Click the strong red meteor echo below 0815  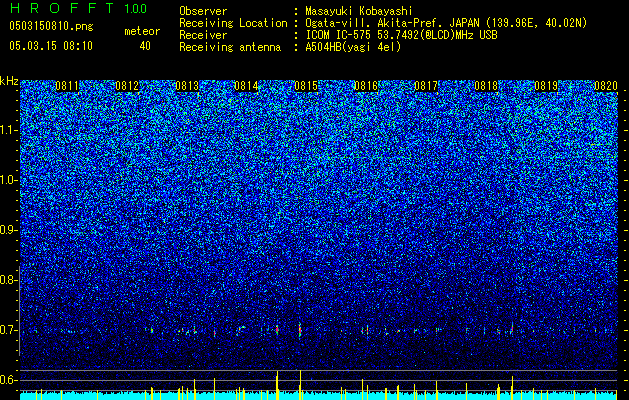pyautogui.click(x=300, y=330)
